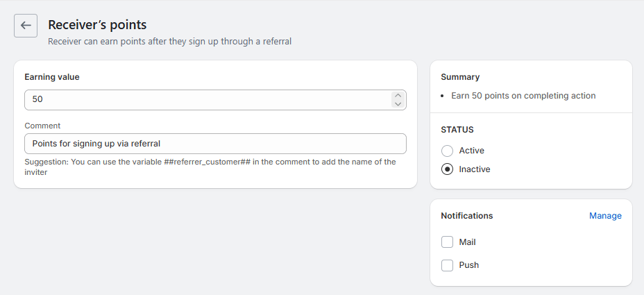This screenshot has width=644, height=295.
Task: Decrease earning value with down arrow
Action: pyautogui.click(x=398, y=104)
